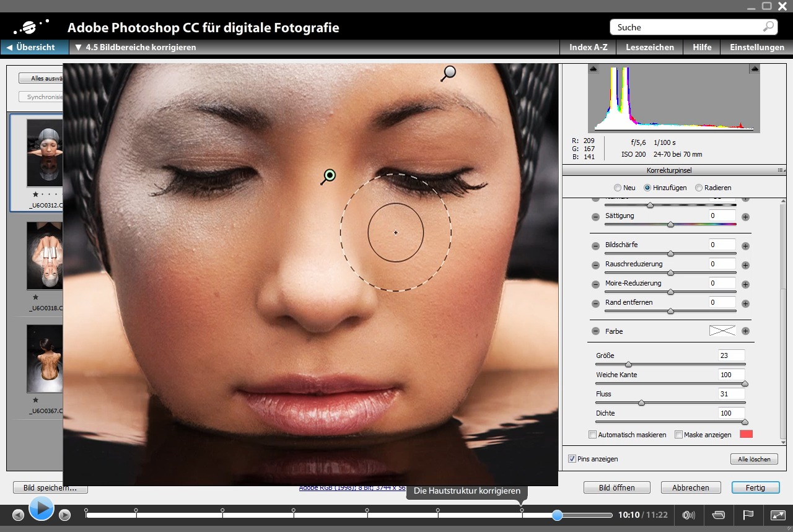Image resolution: width=793 pixels, height=532 pixels.
Task: Click the Bild speichern button
Action: (x=50, y=487)
